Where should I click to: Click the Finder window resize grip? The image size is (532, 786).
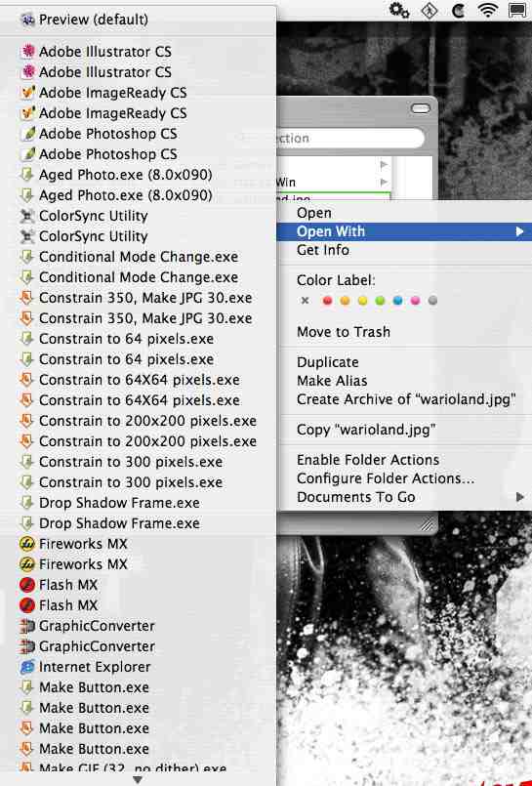click(427, 525)
